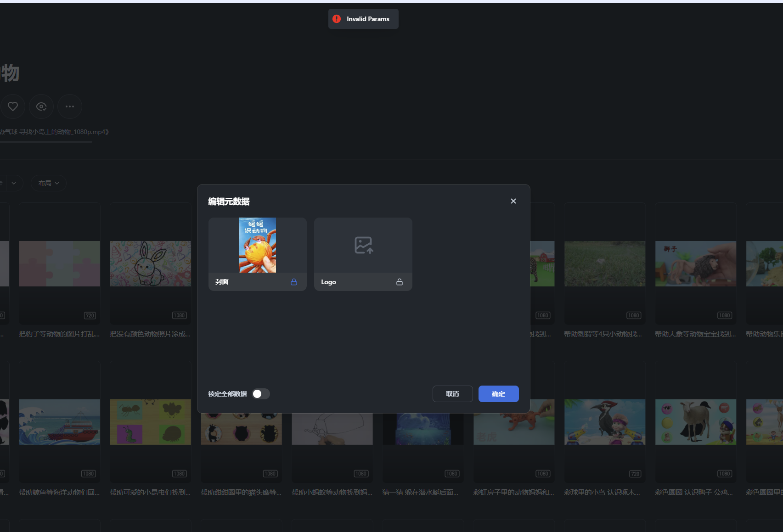Open title 帮助大象等动物宝宝找到...
The height and width of the screenshot is (532, 783).
coord(695,334)
